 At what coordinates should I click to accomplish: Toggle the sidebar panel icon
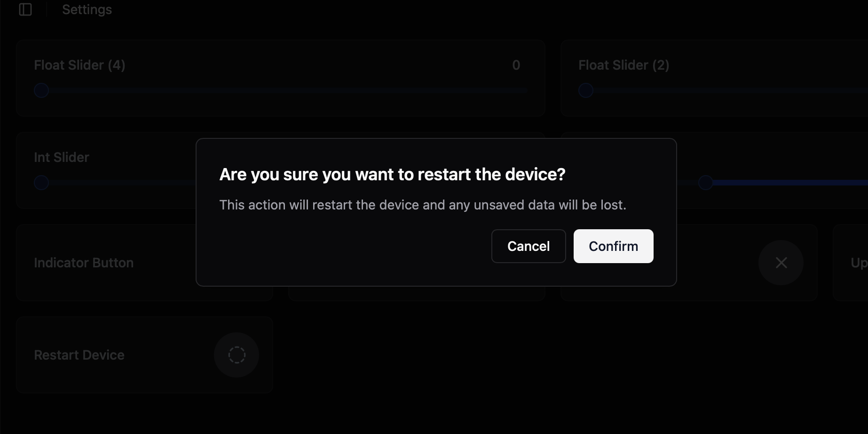click(x=25, y=9)
